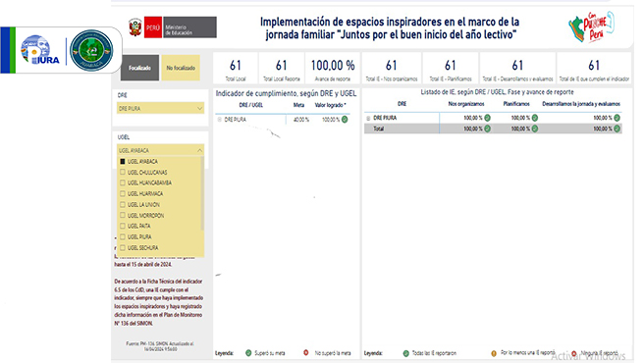This screenshot has width=644, height=363.
Task: Click the Total IE - Nos organizamos card
Action: 392,68
